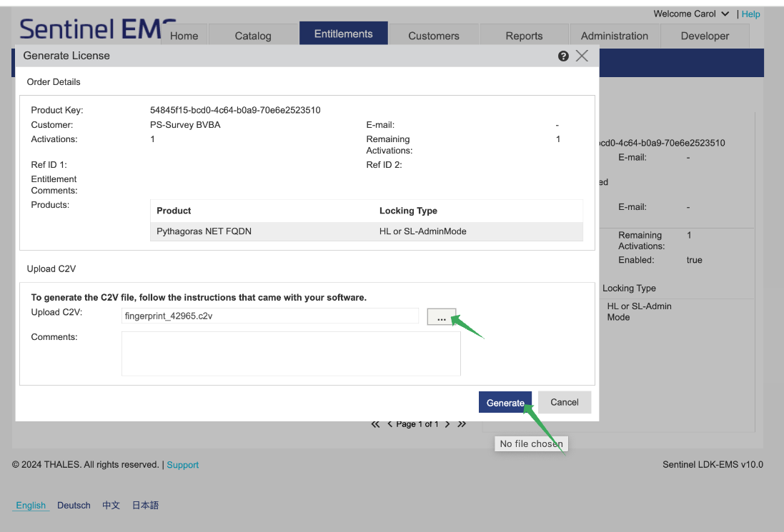Go to first page of results
Screen dimensions: 784x532
click(x=375, y=424)
